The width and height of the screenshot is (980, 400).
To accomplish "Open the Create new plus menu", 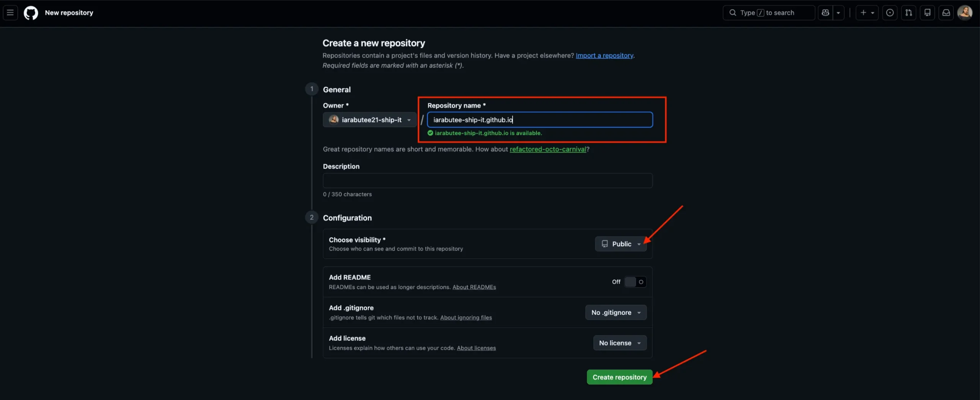I will point(867,13).
